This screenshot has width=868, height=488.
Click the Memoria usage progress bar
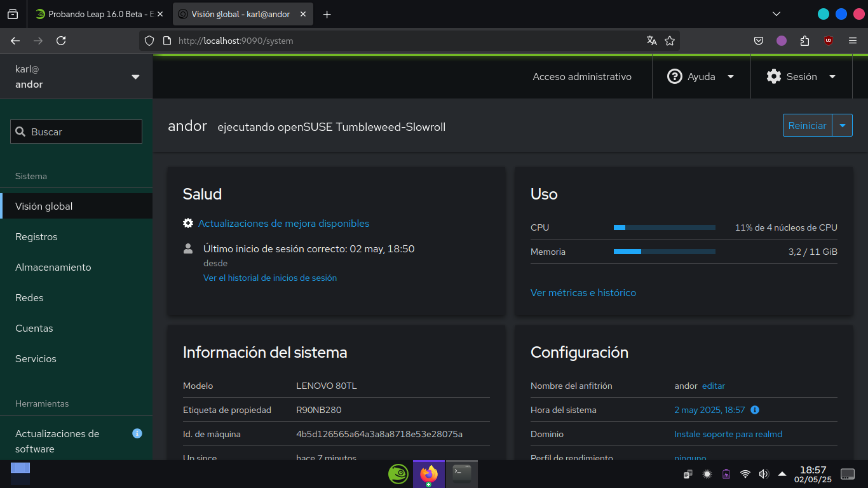point(664,252)
